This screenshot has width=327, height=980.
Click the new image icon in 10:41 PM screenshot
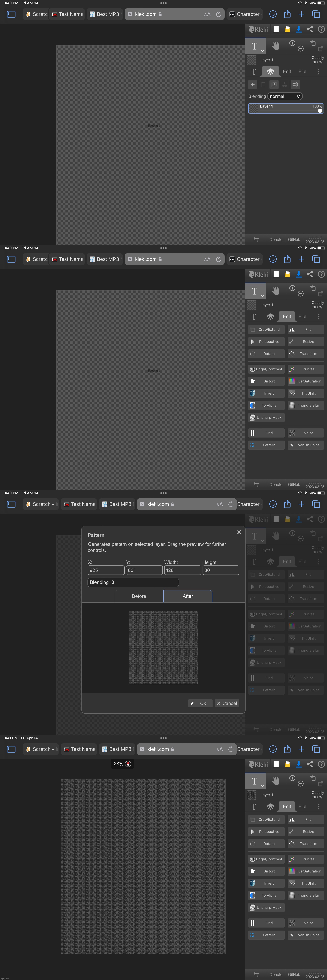(x=276, y=764)
